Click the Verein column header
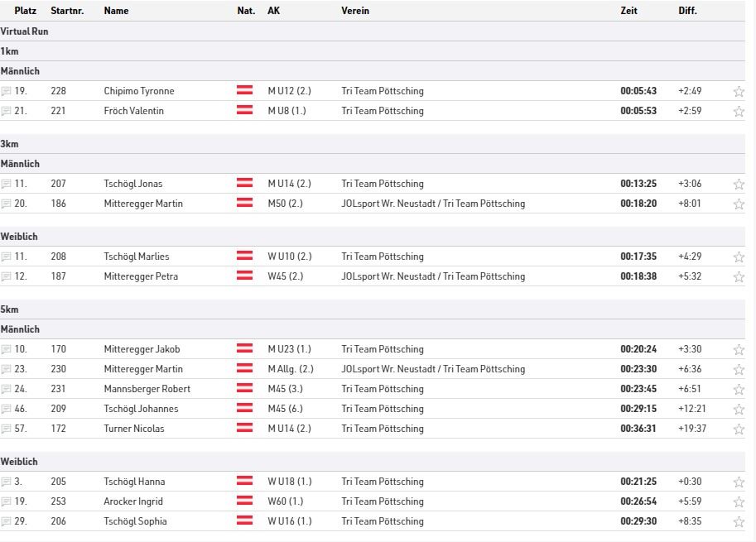This screenshot has height=542, width=756. click(x=355, y=11)
